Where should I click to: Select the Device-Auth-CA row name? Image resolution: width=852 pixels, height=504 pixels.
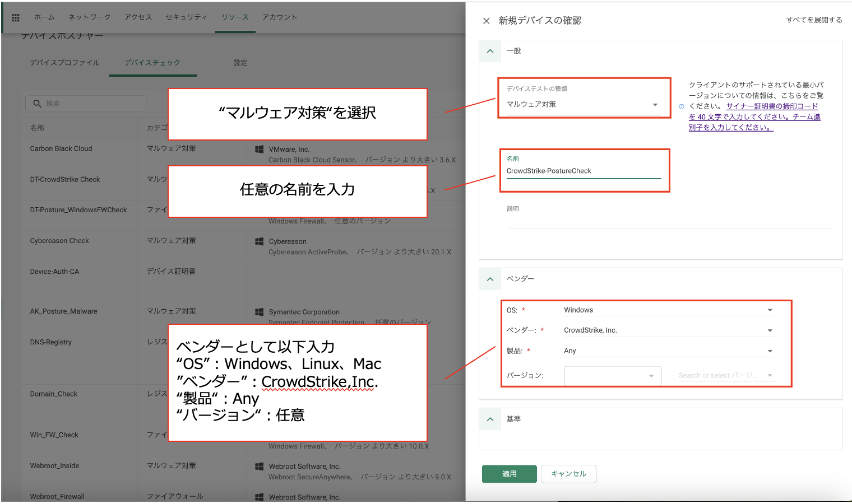(54, 272)
